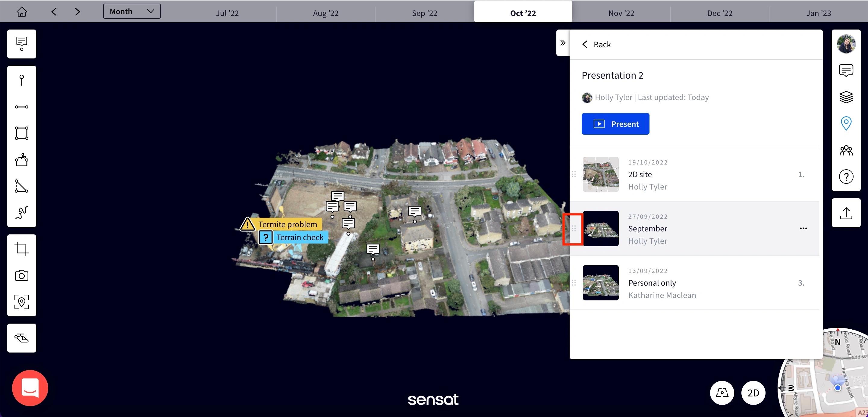Select the crop tool
The height and width of the screenshot is (417, 868).
tap(22, 249)
